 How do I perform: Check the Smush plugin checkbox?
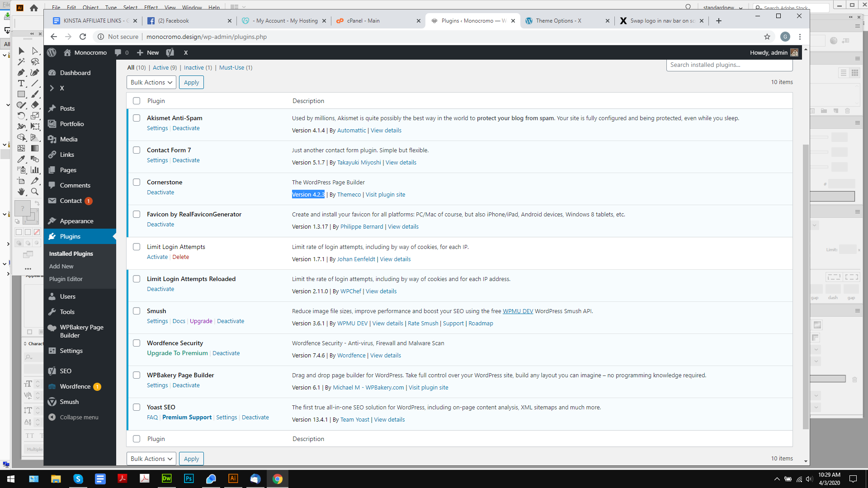(137, 311)
